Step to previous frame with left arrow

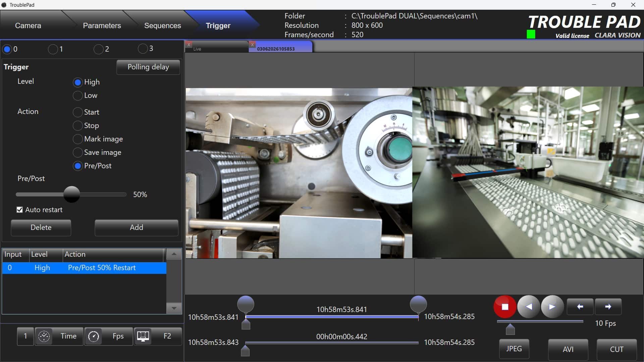580,307
